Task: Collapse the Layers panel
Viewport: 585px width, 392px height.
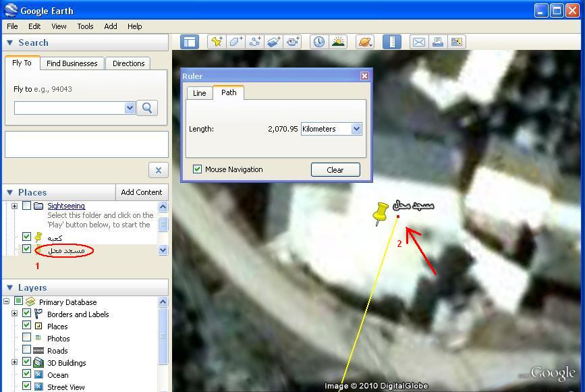Action: tap(10, 287)
